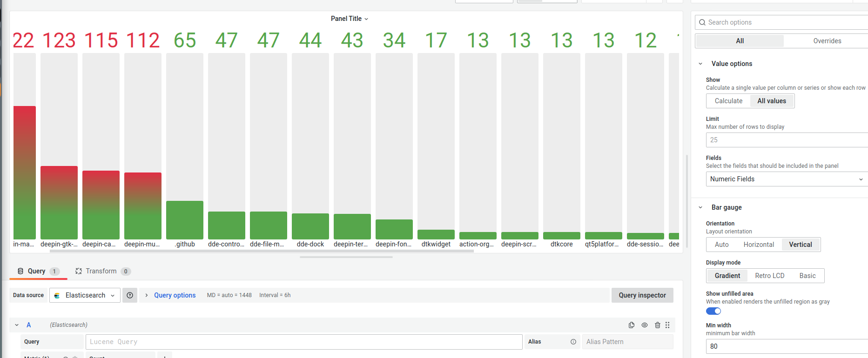Collapse the Value options section

[x=700, y=64]
